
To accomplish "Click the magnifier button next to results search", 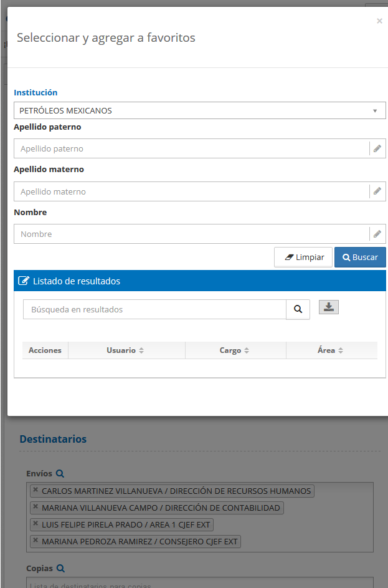I will click(298, 309).
